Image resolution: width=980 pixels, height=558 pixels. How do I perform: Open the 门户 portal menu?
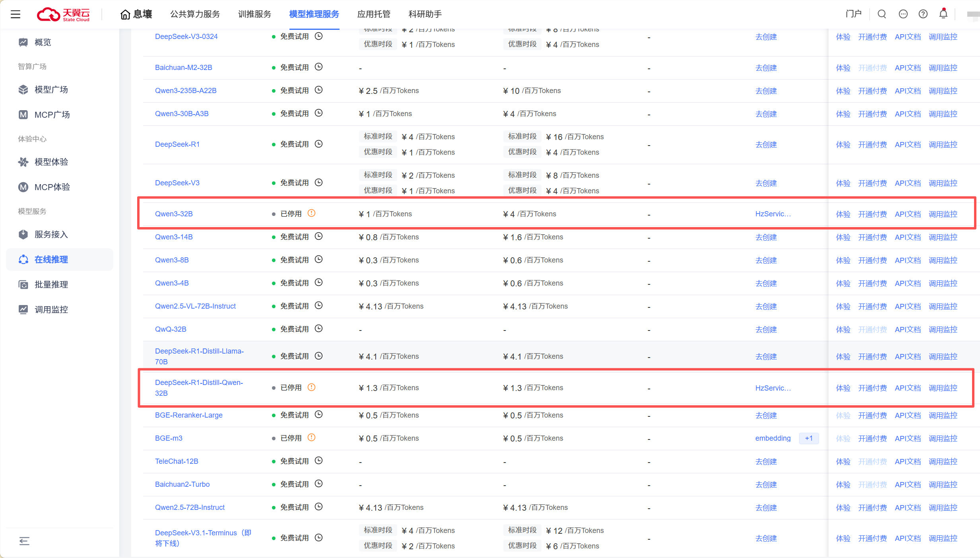[853, 14]
